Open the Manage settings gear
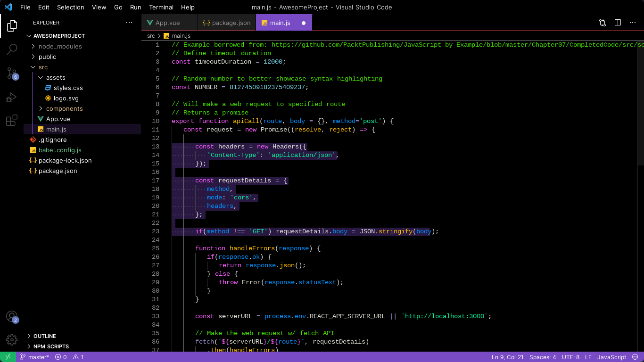The image size is (644, 362). point(11,339)
